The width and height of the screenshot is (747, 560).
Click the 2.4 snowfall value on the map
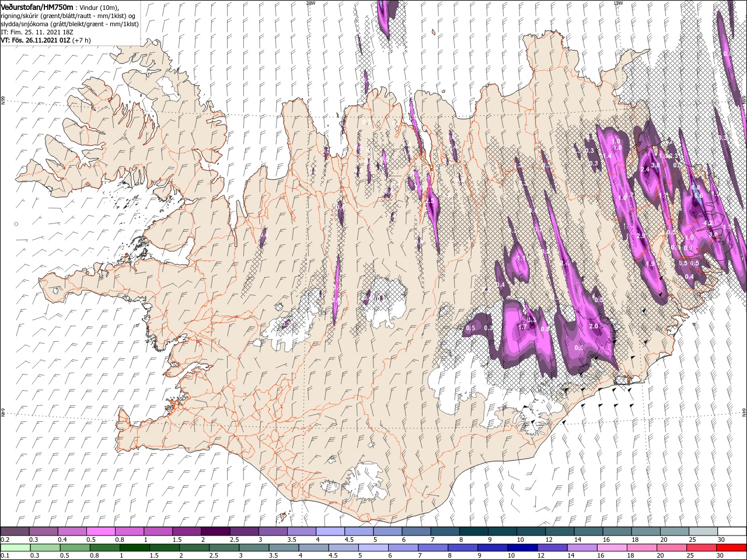(x=644, y=169)
